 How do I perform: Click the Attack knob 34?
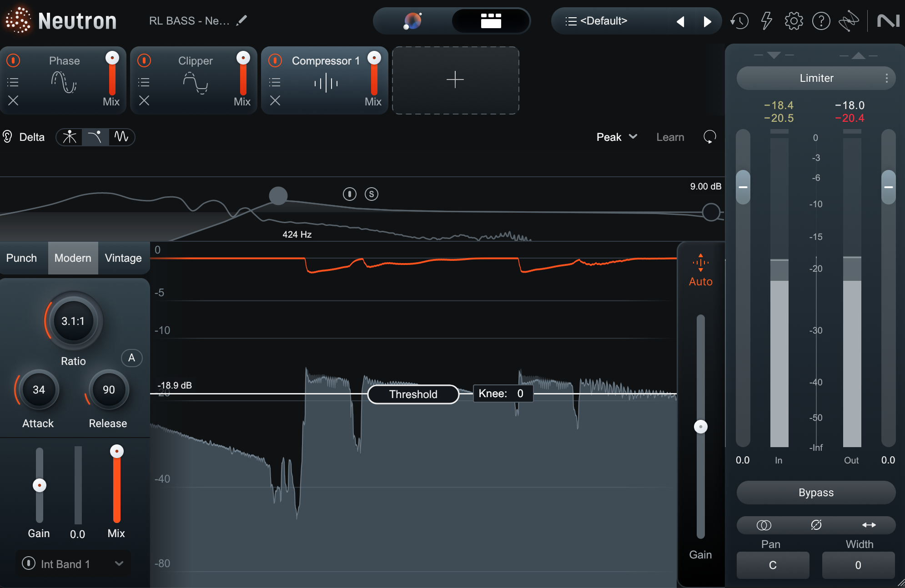pyautogui.click(x=39, y=390)
